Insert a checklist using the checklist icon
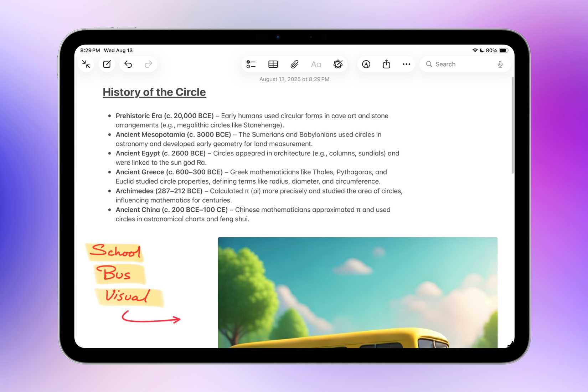 pos(251,64)
